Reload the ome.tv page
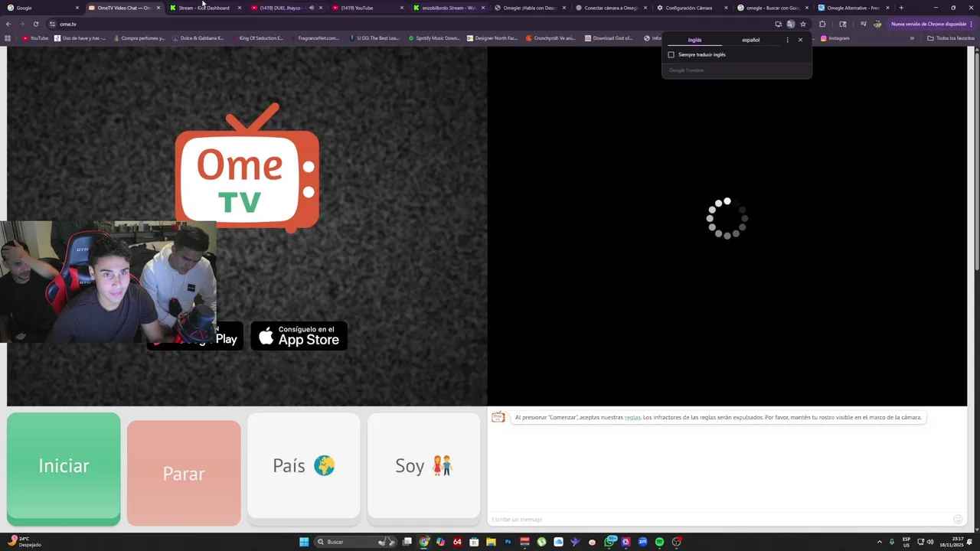Screen dimensions: 980x551 35,24
